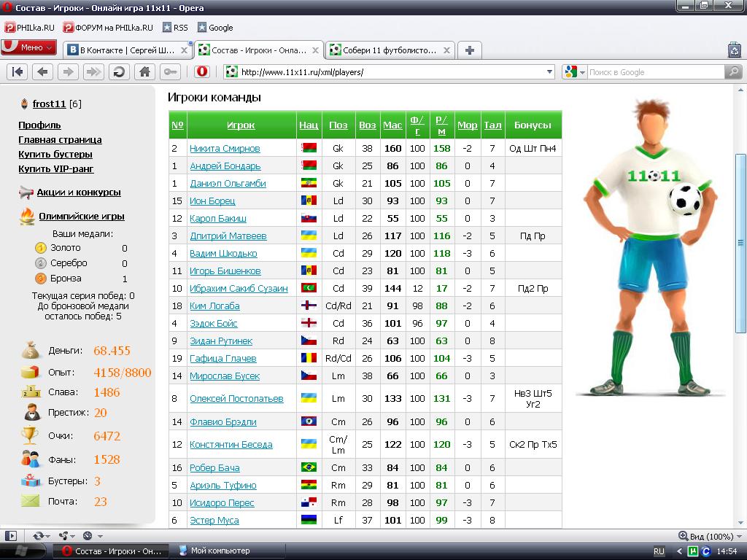Screen dimensions: 747x560
Task: Click the search magnifier button
Action: (733, 71)
